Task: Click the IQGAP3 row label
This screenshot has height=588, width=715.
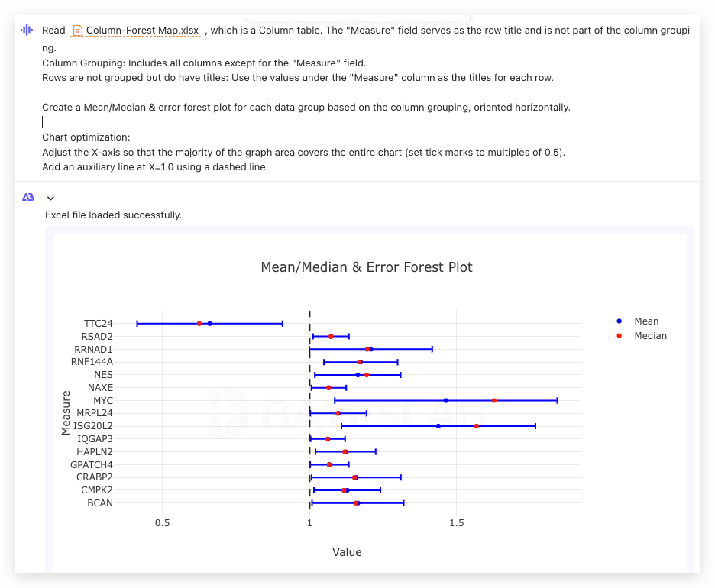Action: tap(95, 439)
